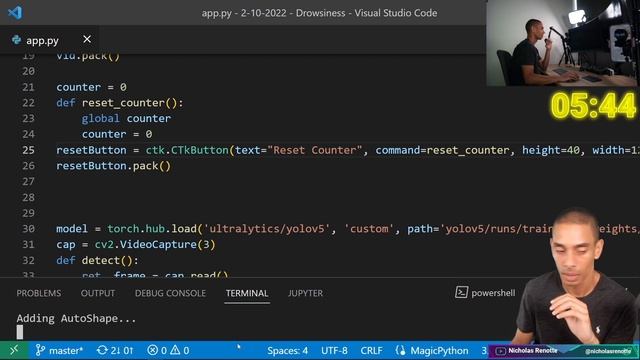This screenshot has height=360, width=640.
Task: Click the terminal cursor input line
Action: pyautogui.click(x=20, y=332)
